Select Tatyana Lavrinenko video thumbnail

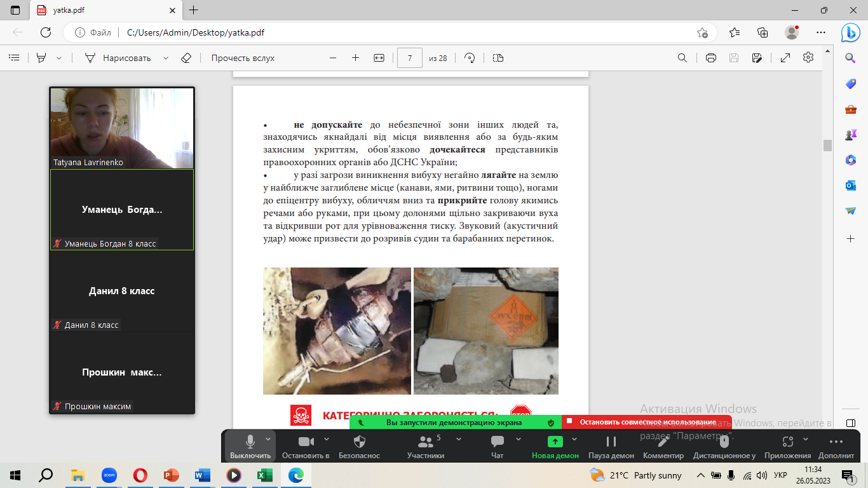(x=122, y=128)
